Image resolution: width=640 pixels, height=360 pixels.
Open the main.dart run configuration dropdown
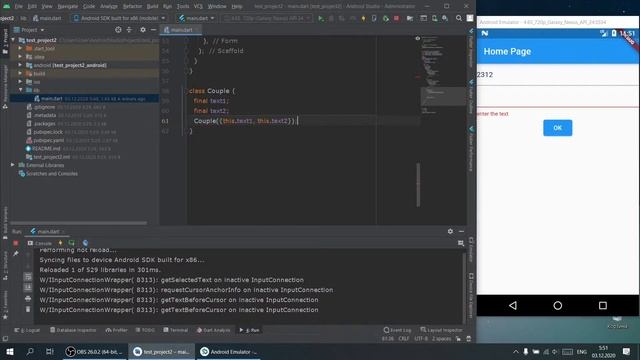(197, 18)
